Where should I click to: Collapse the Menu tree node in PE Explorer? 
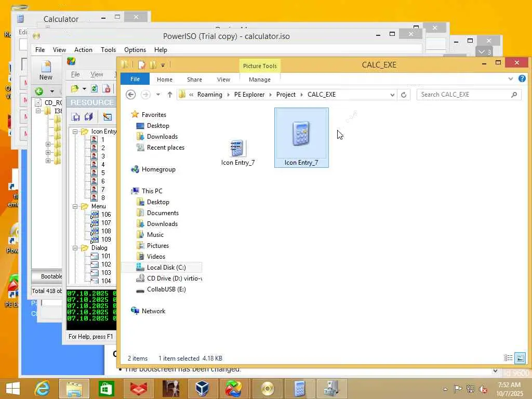75,206
